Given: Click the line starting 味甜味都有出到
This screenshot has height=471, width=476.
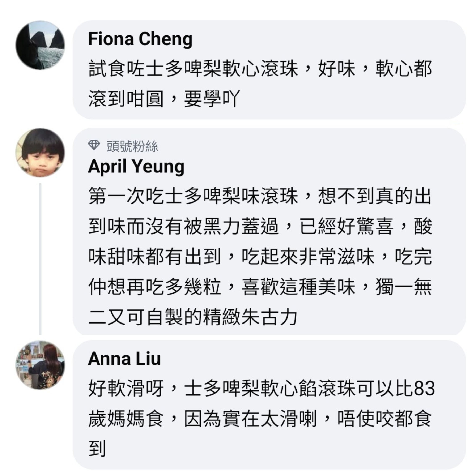Looking at the screenshot, I should point(260,256).
